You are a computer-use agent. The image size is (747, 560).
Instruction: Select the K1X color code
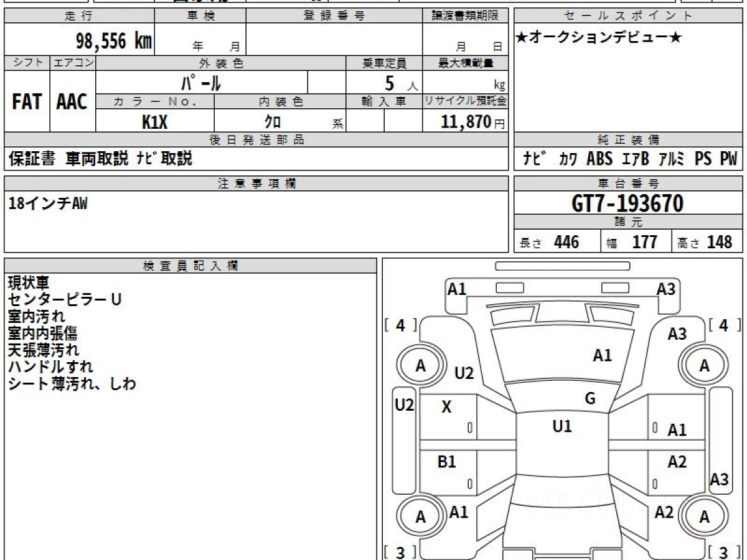[155, 122]
